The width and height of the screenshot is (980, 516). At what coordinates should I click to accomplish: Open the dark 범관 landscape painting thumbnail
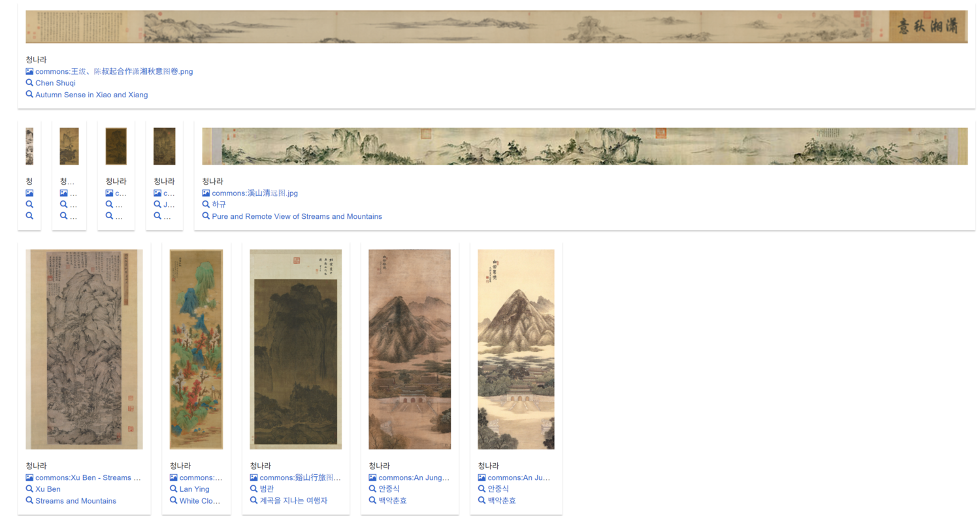(x=296, y=349)
